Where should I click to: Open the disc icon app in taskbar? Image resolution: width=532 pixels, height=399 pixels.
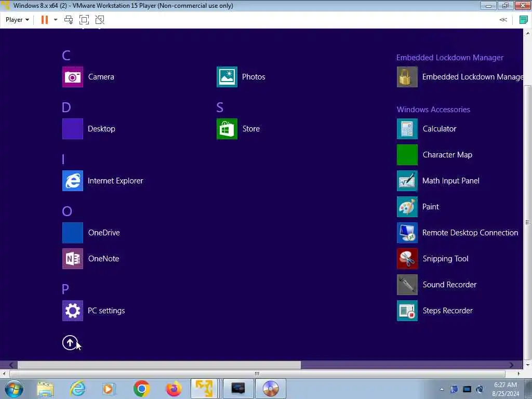tap(270, 389)
